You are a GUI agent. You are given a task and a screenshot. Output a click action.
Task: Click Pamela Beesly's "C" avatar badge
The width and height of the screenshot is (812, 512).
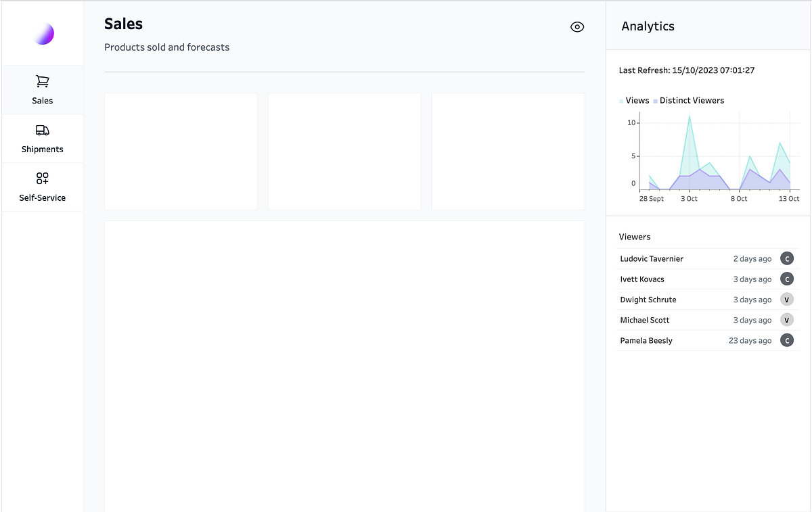pyautogui.click(x=787, y=340)
